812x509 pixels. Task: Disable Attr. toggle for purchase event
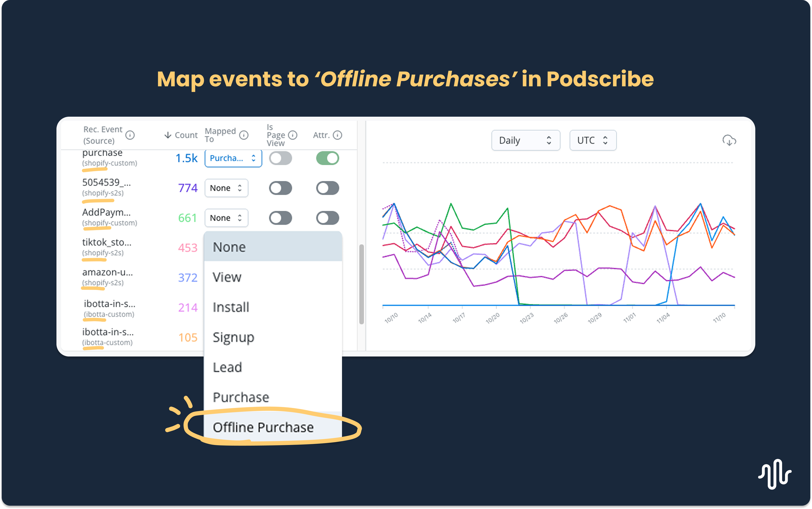(327, 158)
